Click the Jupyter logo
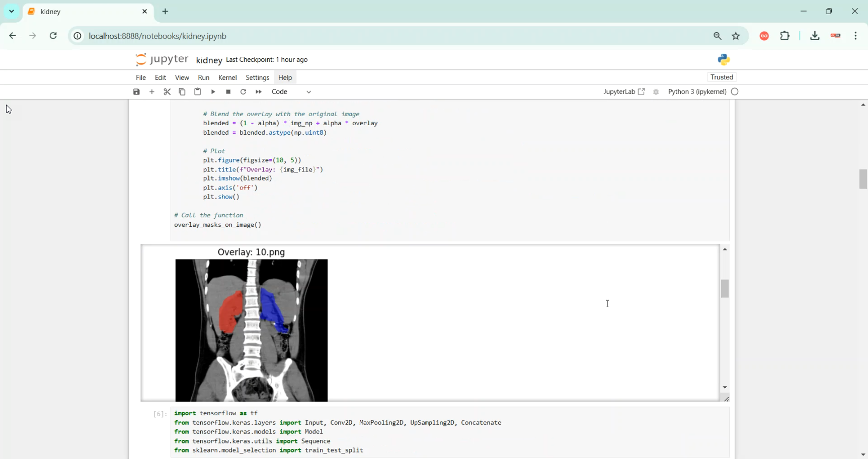 click(x=162, y=60)
